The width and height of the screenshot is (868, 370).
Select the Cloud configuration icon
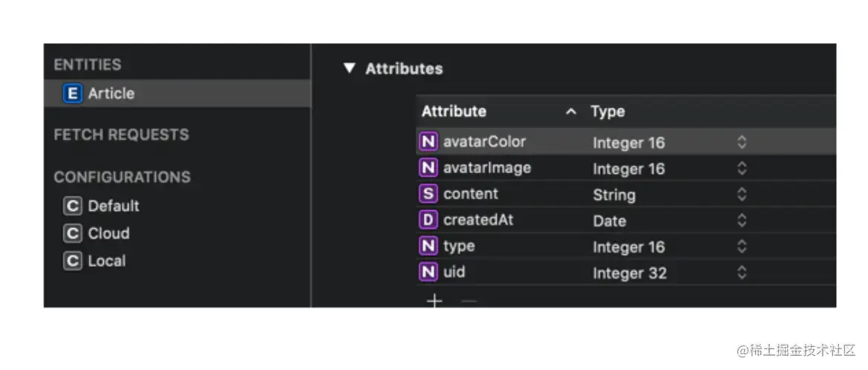(x=72, y=234)
